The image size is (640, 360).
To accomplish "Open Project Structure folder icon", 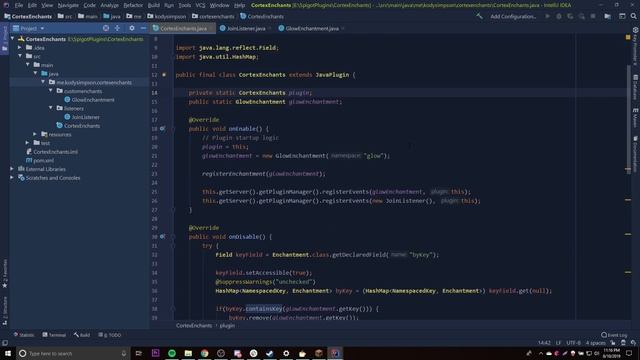I will 608,16.
